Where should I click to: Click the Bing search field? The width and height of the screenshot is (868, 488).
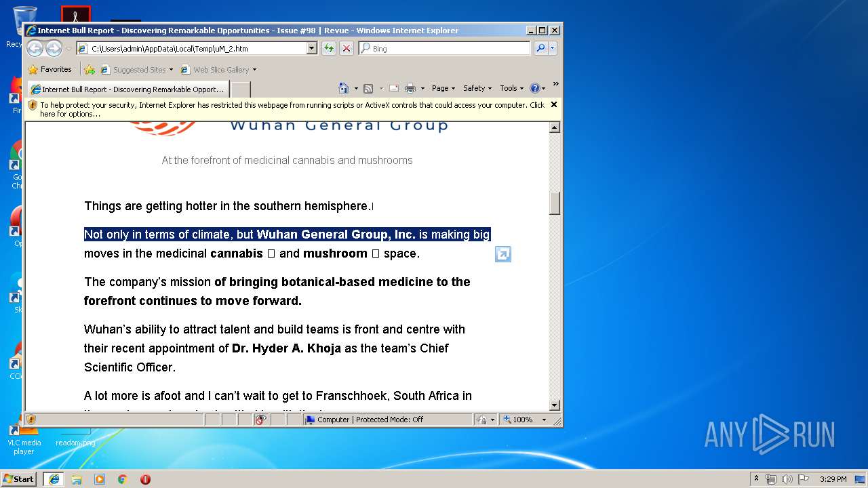(445, 48)
